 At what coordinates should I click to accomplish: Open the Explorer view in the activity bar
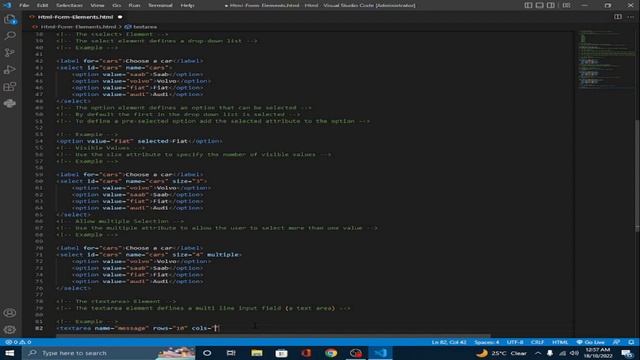click(9, 19)
